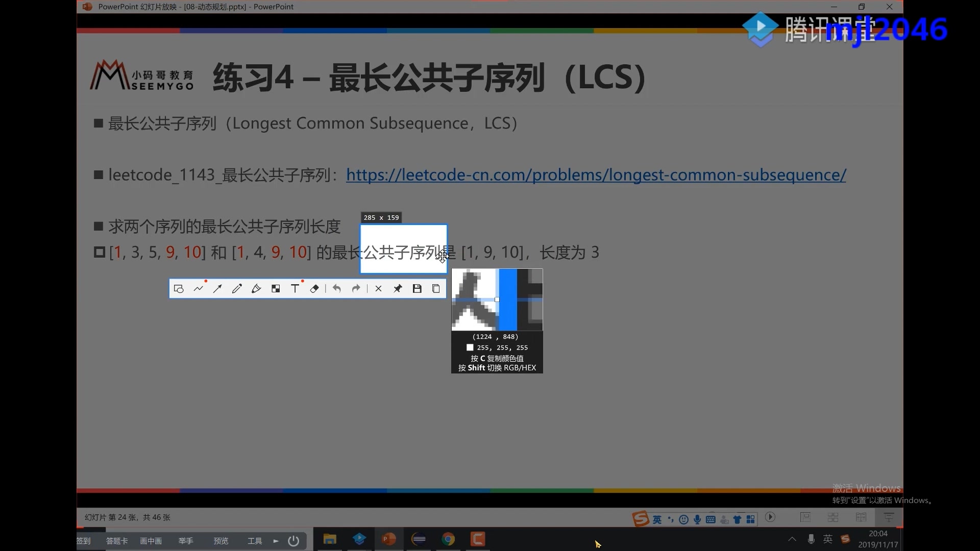Open the 工具 menu
The width and height of the screenshot is (980, 551).
[255, 541]
